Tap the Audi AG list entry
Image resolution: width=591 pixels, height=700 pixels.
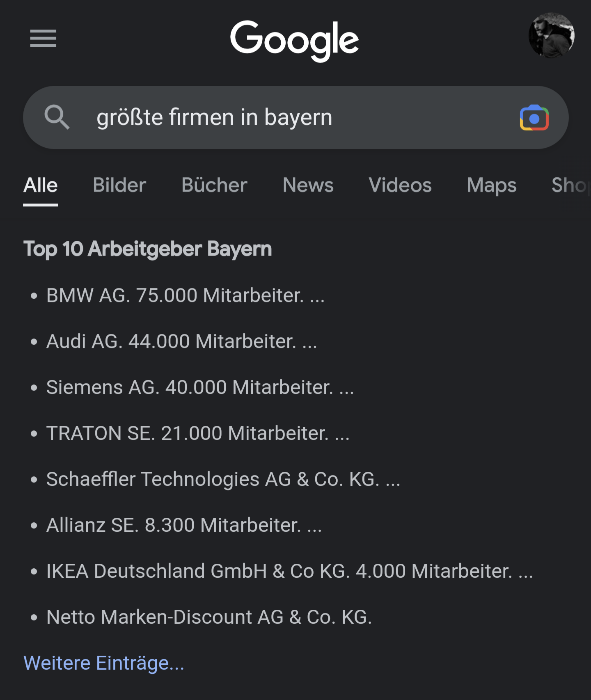[181, 341]
